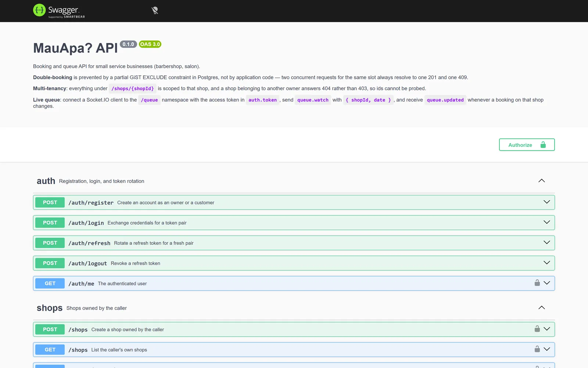588x368 pixels.
Task: Click the lock icon on POST /shops
Action: tap(537, 329)
